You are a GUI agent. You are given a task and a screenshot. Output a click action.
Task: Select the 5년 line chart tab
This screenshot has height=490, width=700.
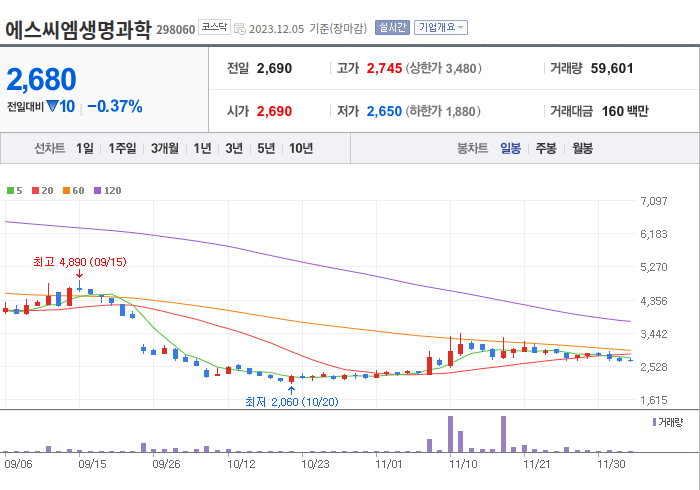coord(266,148)
